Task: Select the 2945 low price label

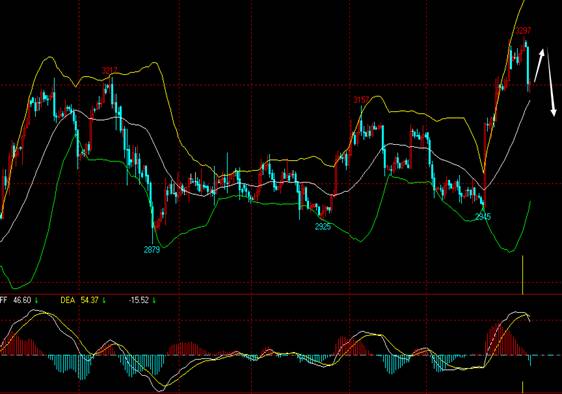Action: [x=483, y=217]
